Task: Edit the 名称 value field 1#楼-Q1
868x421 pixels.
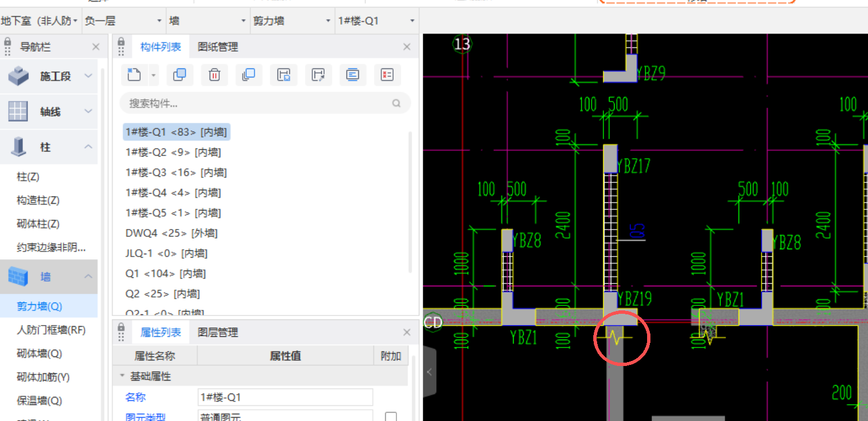Action: [x=285, y=397]
